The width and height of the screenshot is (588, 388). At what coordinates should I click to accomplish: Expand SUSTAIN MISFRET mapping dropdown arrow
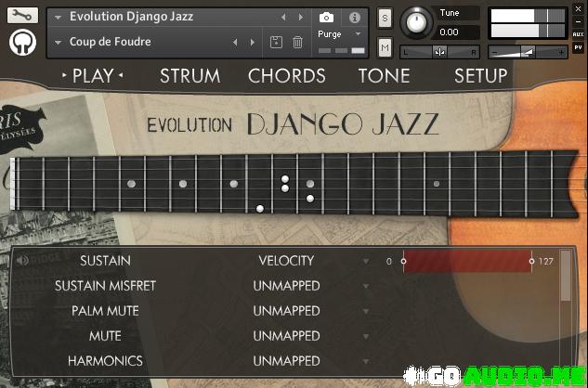(x=366, y=287)
